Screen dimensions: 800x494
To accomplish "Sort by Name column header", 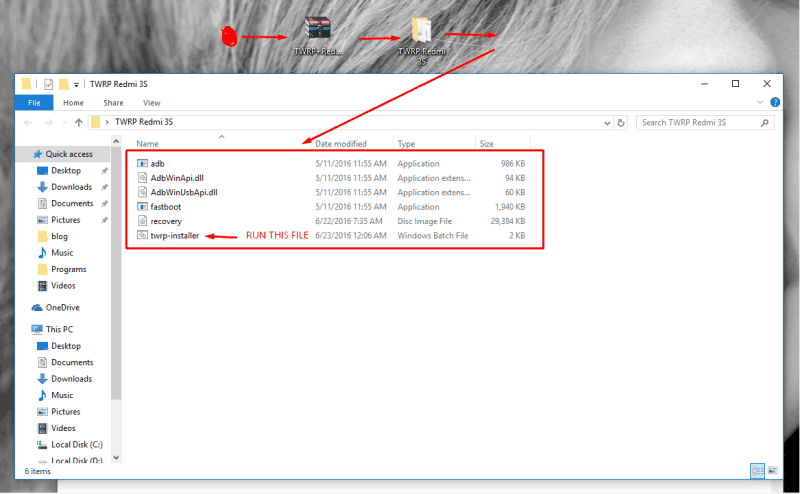I will 147,144.
